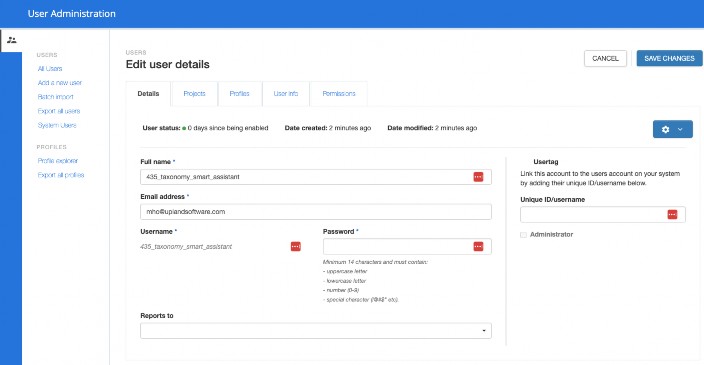Click '0 days since being enabled' status text
Viewport: 704px width, 365px height.
[228, 128]
